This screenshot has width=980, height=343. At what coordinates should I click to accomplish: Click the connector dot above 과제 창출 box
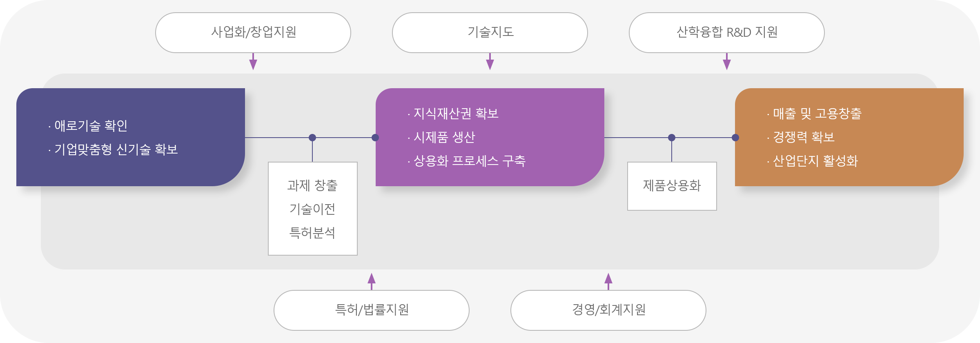(x=312, y=138)
